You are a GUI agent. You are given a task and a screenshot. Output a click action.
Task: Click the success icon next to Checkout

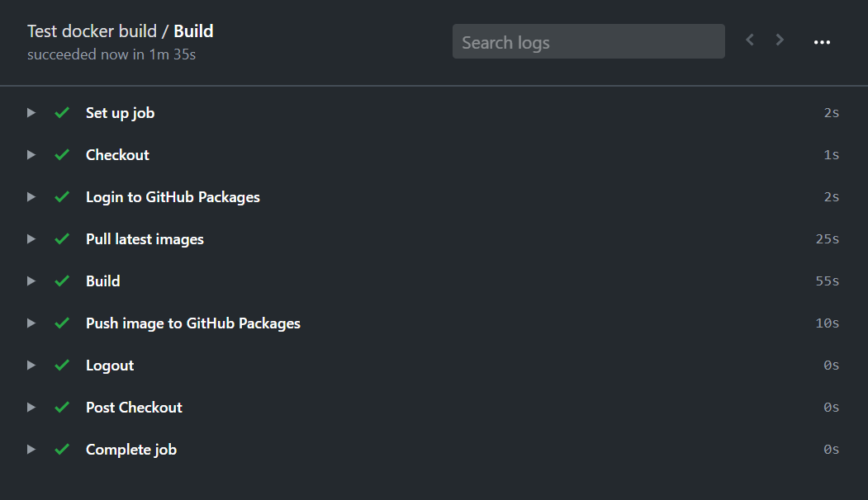62,154
